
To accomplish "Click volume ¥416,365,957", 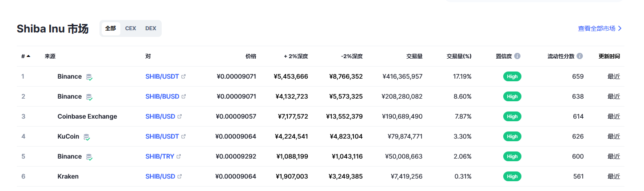I will tap(402, 76).
